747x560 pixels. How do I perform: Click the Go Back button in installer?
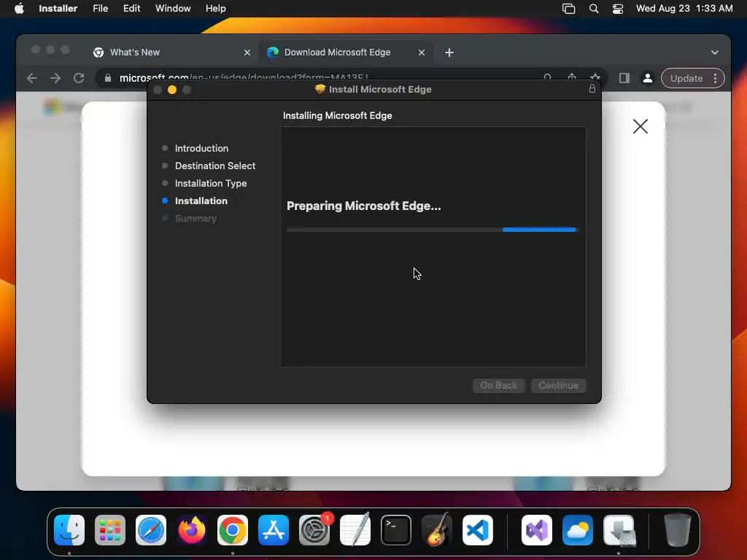[498, 385]
